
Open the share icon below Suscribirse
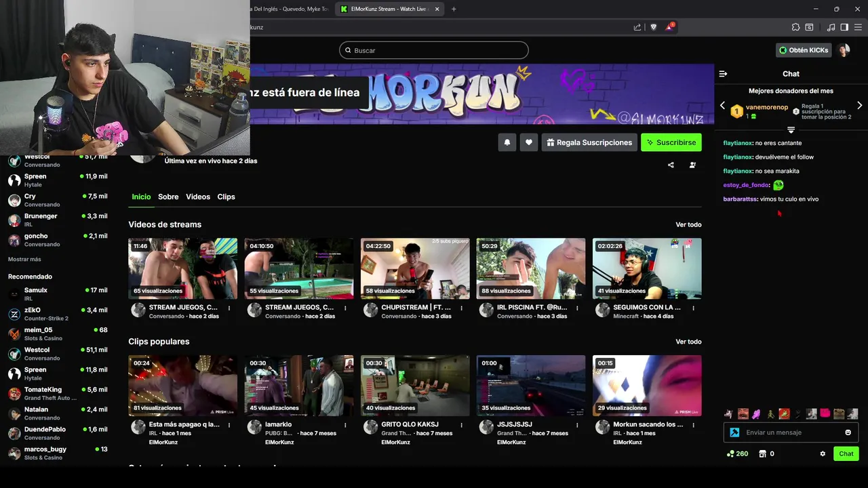pyautogui.click(x=671, y=165)
